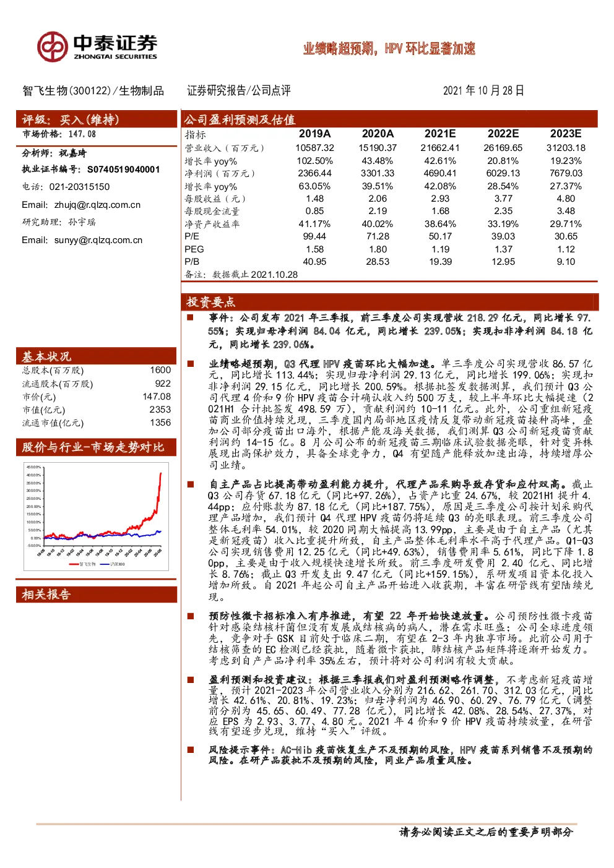This screenshot has width=614, height=868.
Task: Open the email link sunyy@r.qlzq.com.cn
Action: point(98,240)
